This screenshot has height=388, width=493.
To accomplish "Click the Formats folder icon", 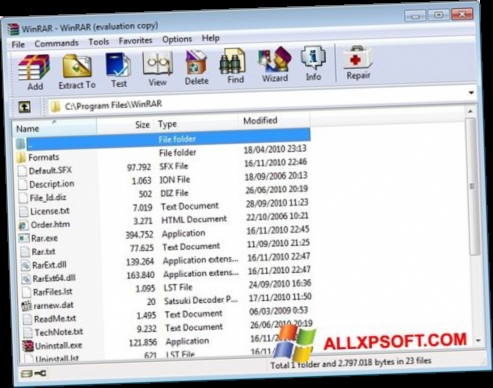I will click(21, 157).
